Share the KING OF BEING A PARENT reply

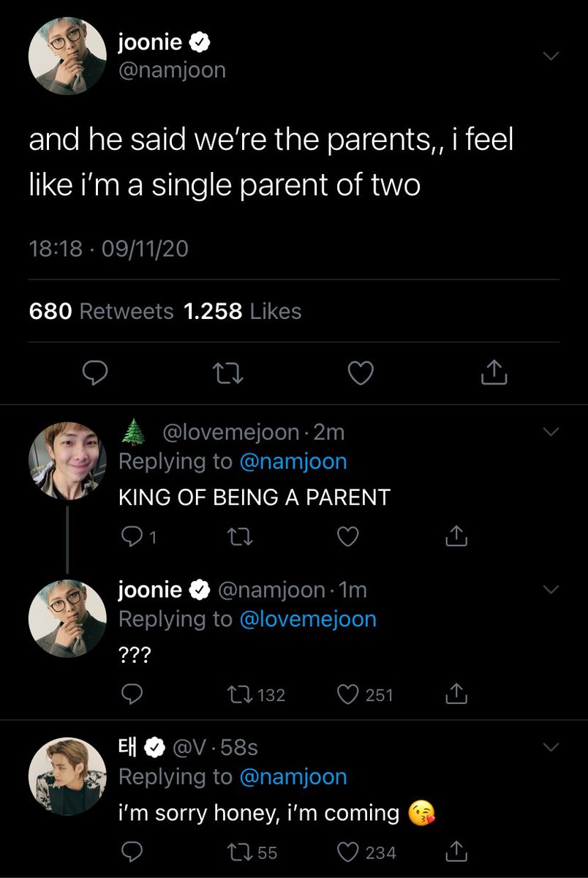(x=456, y=538)
